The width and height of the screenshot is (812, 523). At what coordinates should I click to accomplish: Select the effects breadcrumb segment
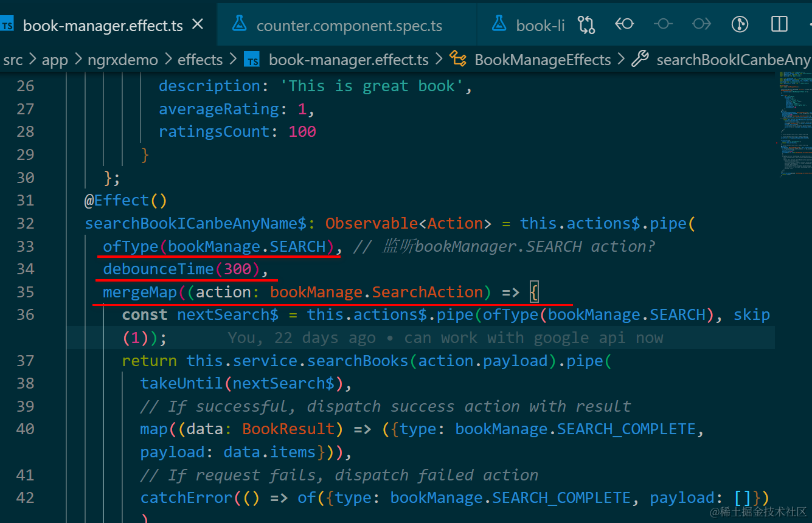click(200, 60)
